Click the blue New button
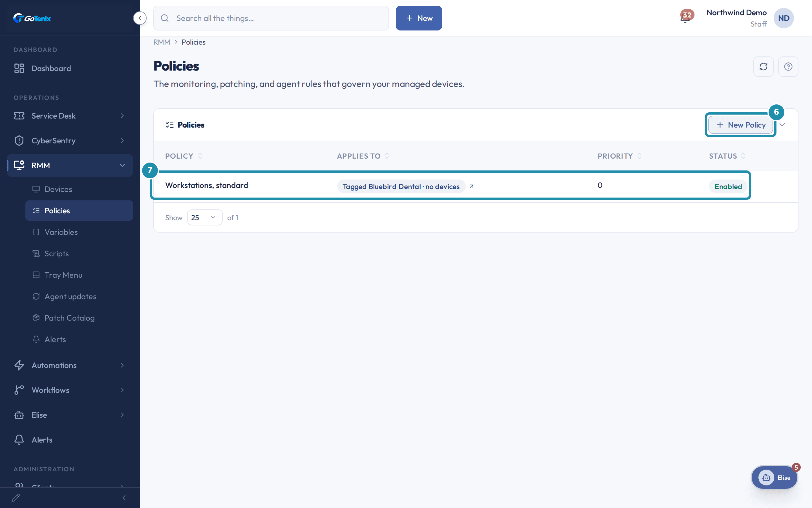The height and width of the screenshot is (508, 812). [x=419, y=18]
